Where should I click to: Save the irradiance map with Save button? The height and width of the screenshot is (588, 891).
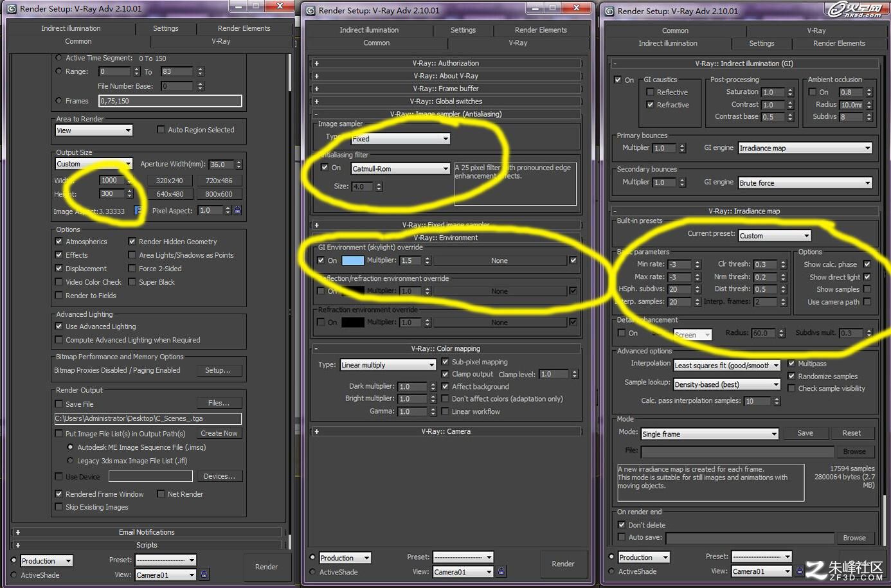pos(806,433)
